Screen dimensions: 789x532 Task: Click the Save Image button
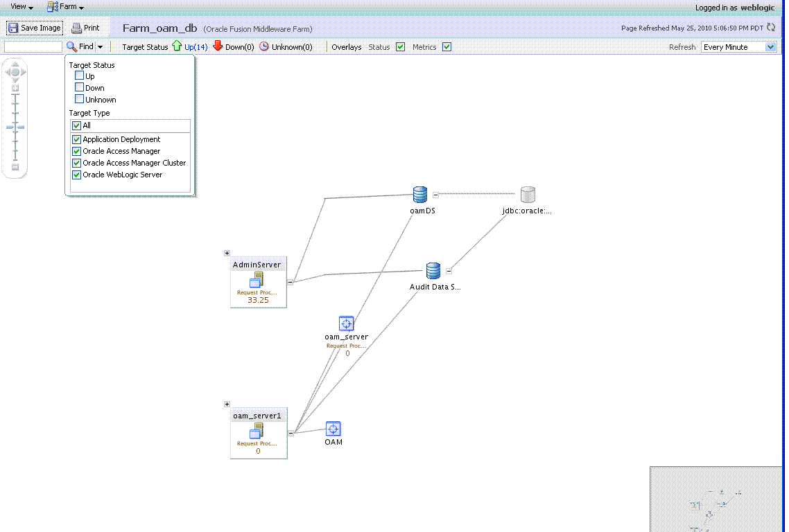click(x=33, y=28)
